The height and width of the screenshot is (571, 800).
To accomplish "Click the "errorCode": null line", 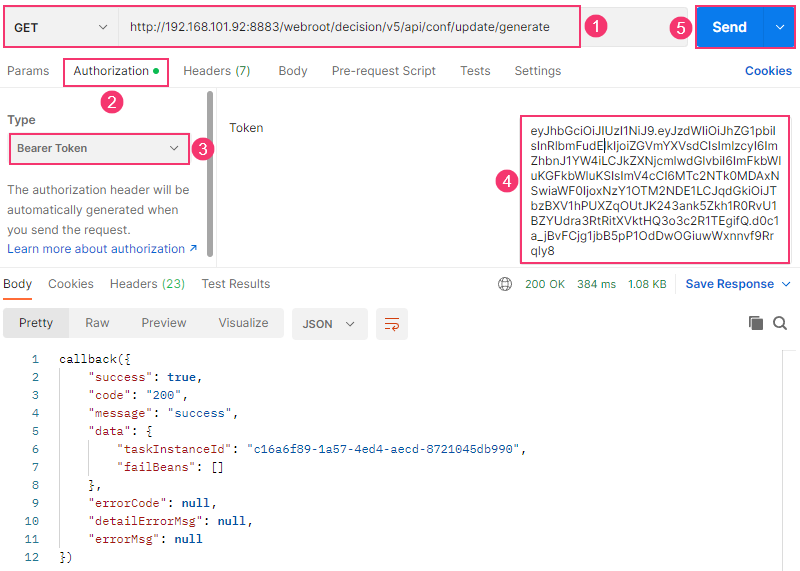I will 153,503.
